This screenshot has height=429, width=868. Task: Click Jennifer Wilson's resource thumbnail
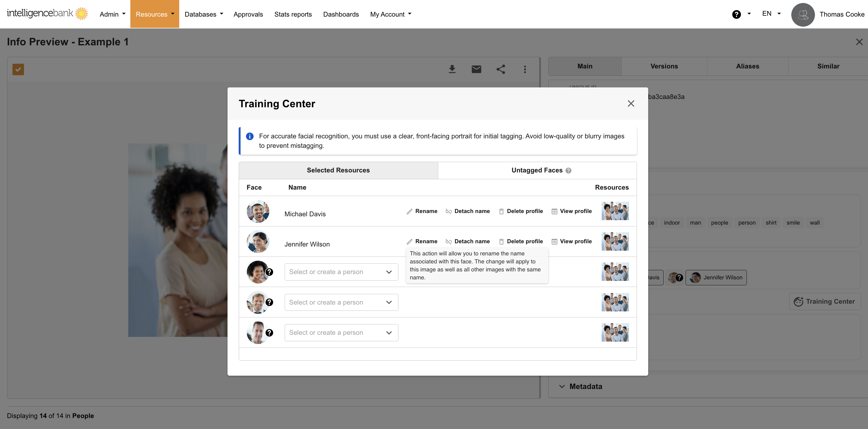[615, 241]
